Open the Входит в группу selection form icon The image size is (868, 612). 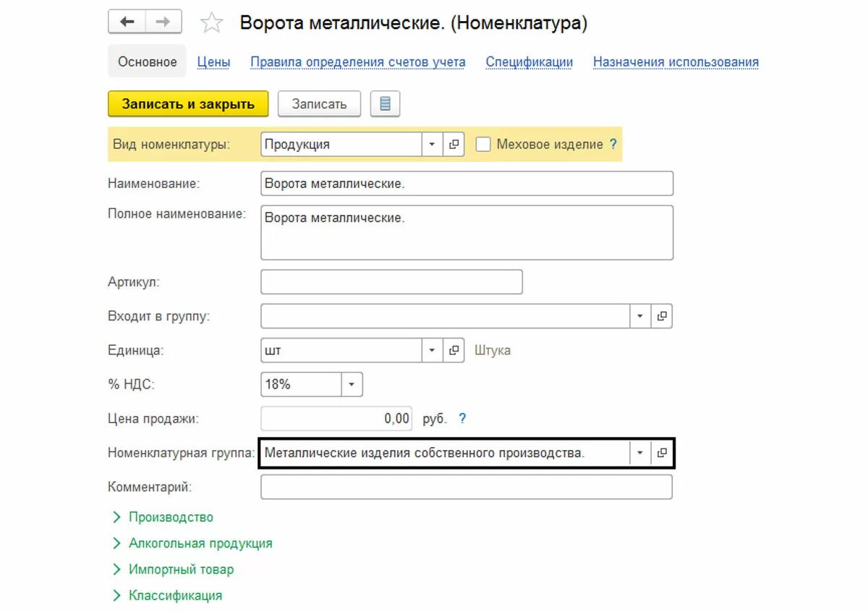click(662, 316)
